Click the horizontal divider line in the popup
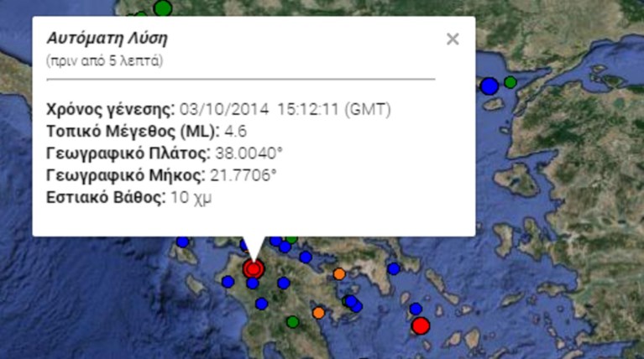The height and width of the screenshot is (359, 644). point(241,79)
